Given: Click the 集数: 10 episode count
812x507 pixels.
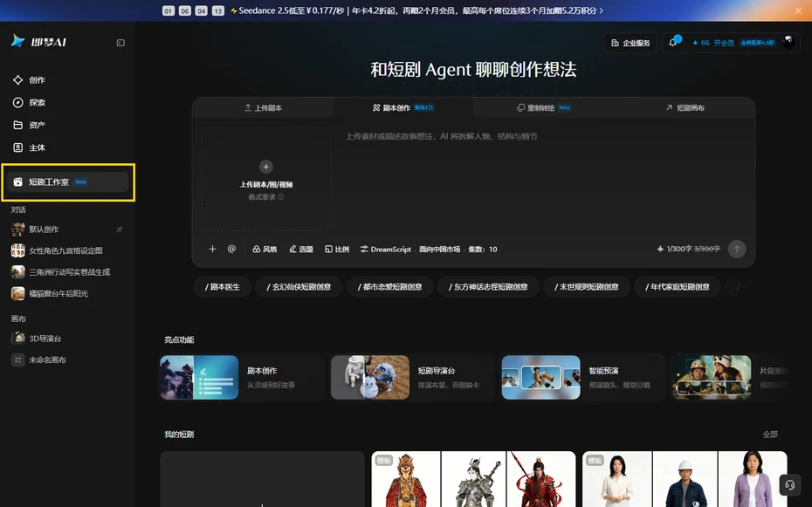Looking at the screenshot, I should click(x=483, y=250).
